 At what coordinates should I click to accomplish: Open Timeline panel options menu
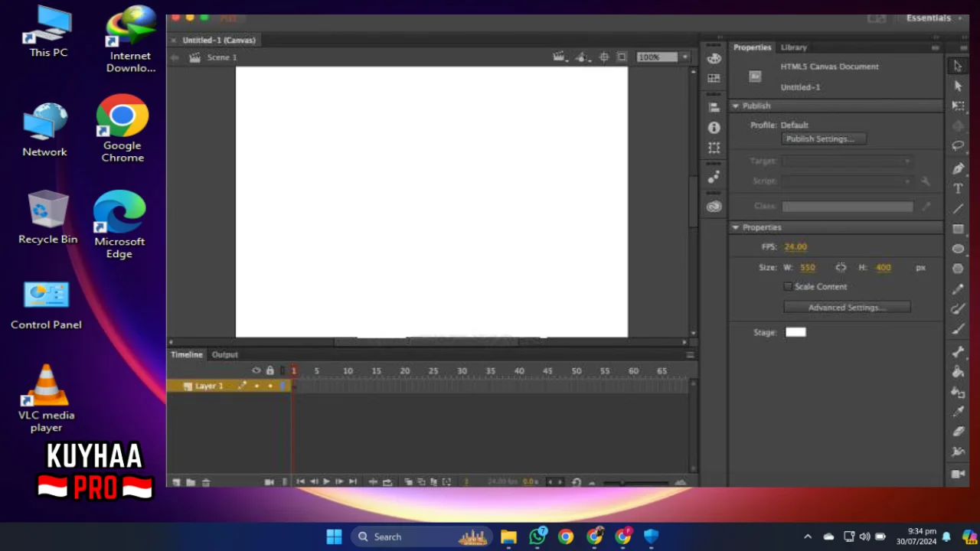(x=690, y=355)
